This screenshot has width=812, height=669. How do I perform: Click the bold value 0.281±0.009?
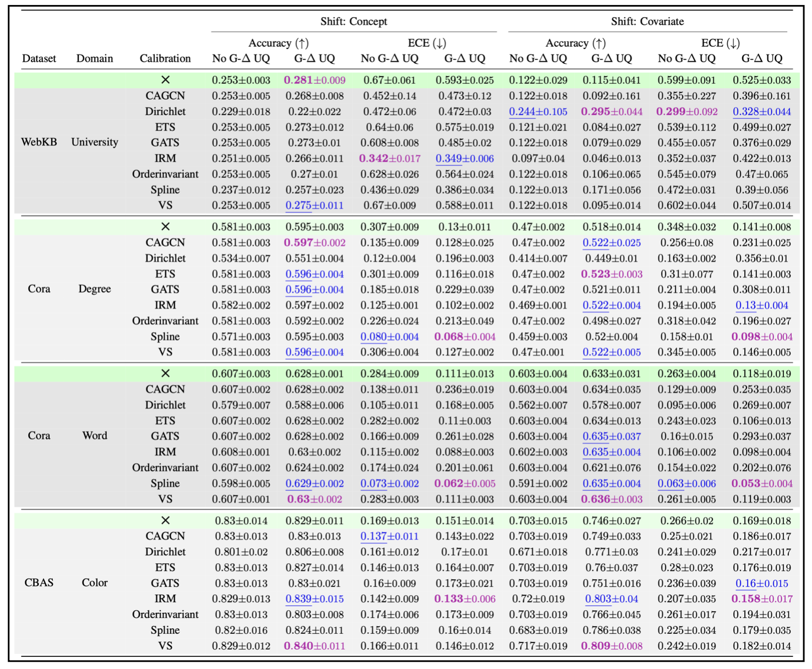click(x=315, y=80)
